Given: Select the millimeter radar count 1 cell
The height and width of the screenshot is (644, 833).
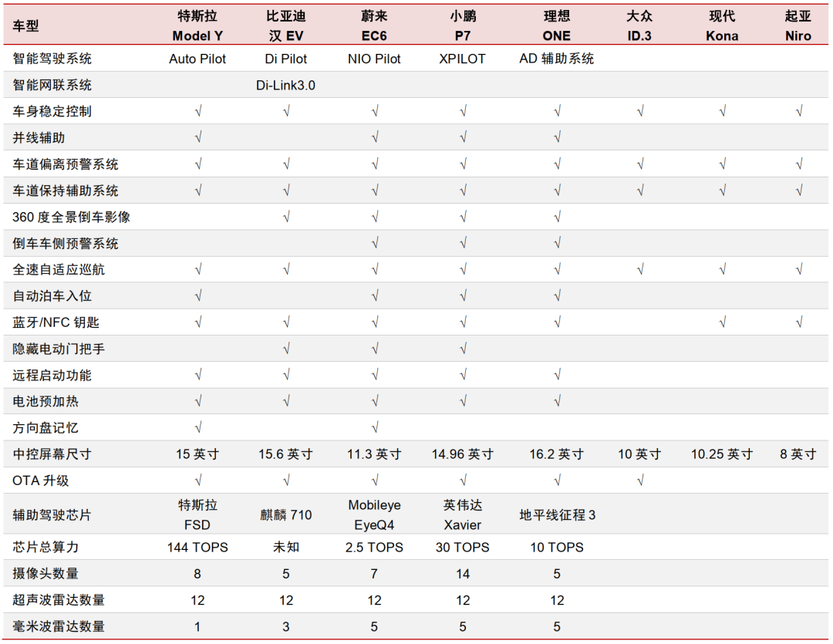Looking at the screenshot, I should (x=197, y=626).
